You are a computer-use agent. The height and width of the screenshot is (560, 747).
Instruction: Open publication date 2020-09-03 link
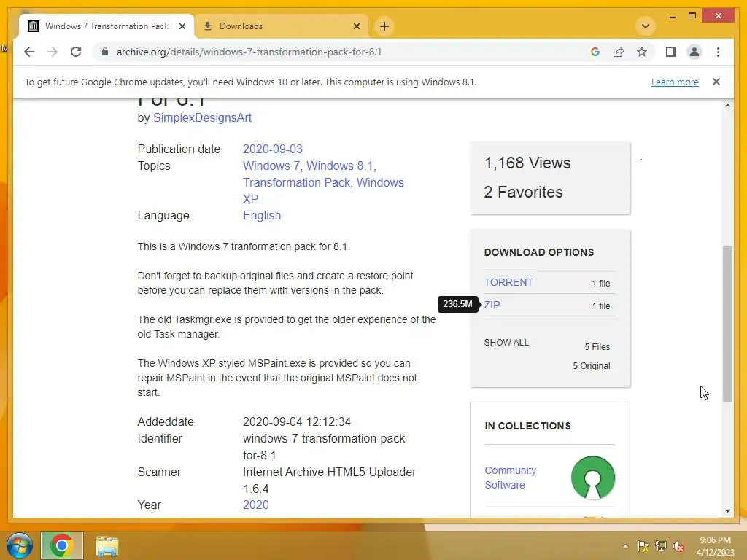273,149
